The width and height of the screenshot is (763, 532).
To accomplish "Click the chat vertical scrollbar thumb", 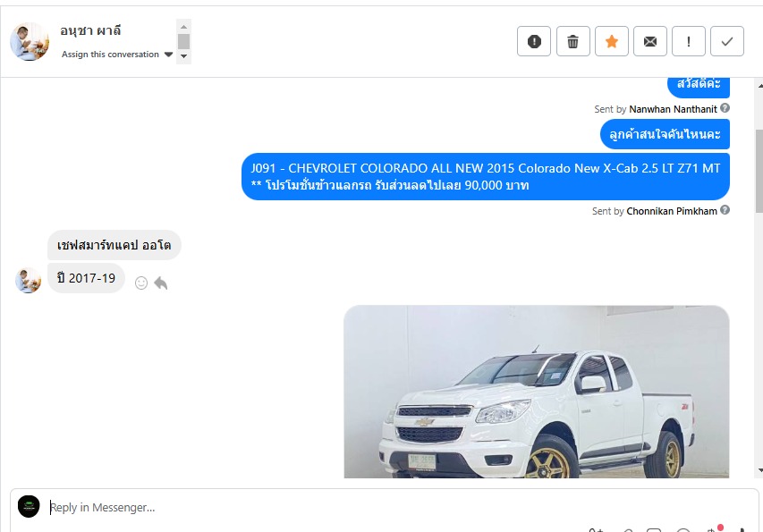I will tap(759, 170).
